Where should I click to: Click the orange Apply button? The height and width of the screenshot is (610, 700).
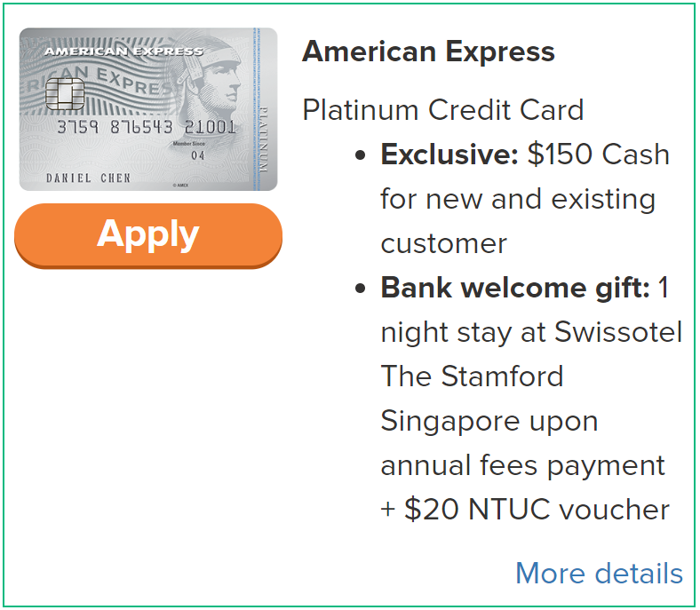148,235
